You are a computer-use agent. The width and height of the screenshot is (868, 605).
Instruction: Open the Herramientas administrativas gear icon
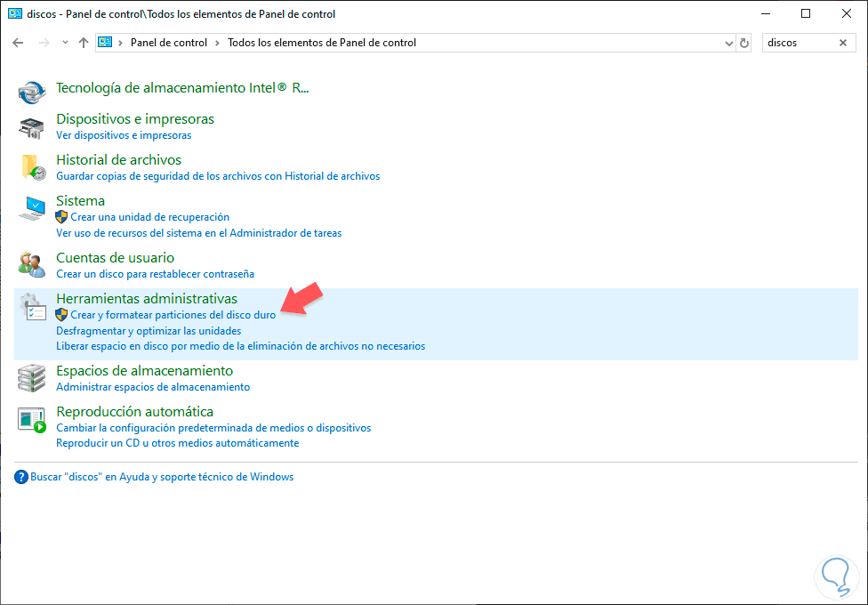[x=32, y=307]
